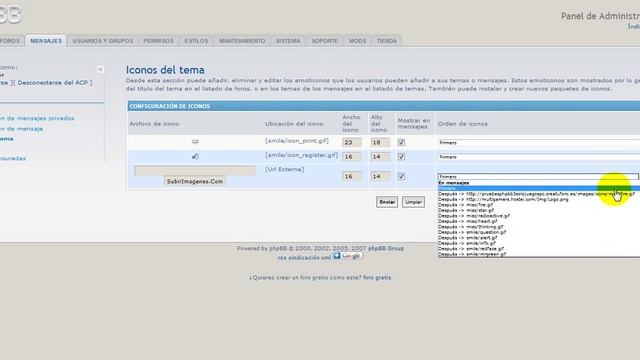
Task: Choose Después -> smile/alert.gif option
Action: coord(468,238)
